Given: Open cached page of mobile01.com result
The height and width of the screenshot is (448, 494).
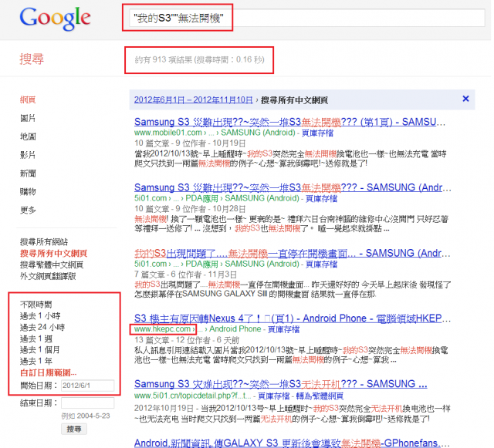Looking at the screenshot, I should [x=317, y=133].
